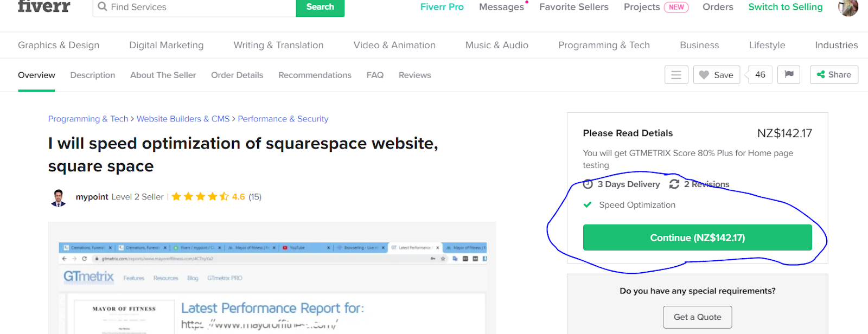Click the green Speed Optimization checkmark
Viewport: 868px width, 334px height.
tap(587, 204)
